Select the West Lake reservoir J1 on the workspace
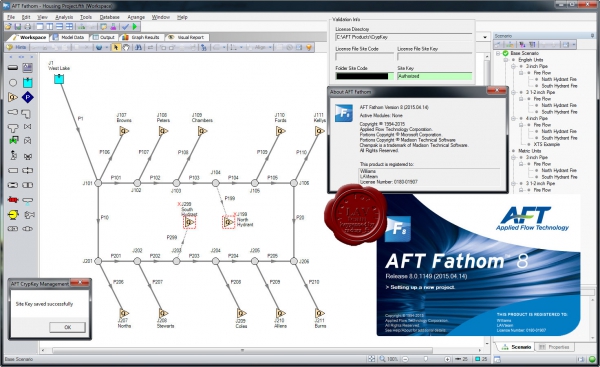Viewport: 600px width, 367px height. pyautogui.click(x=59, y=79)
